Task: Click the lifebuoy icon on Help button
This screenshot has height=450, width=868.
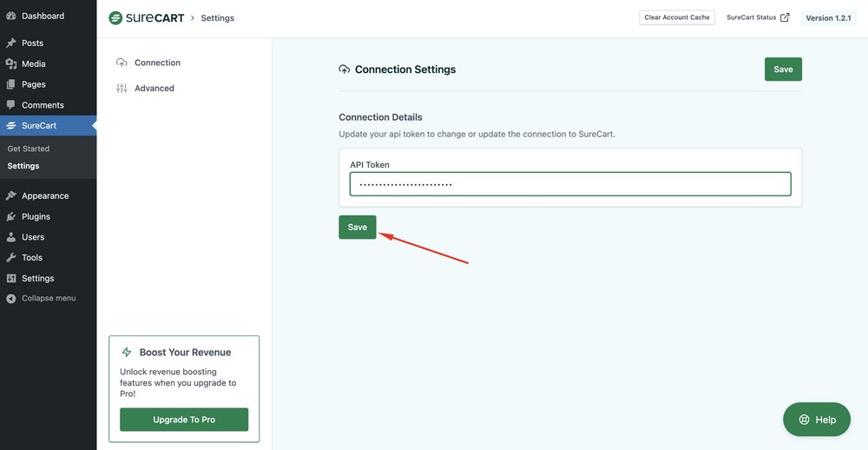Action: point(805,420)
